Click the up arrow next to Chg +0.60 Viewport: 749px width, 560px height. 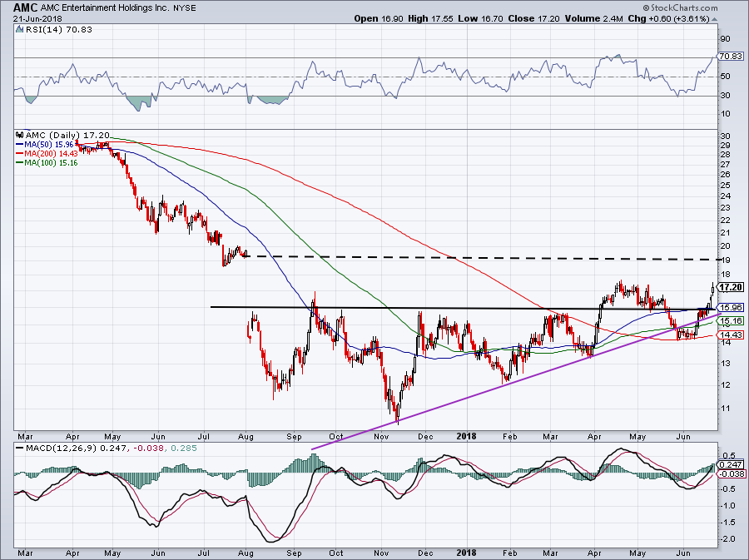click(714, 19)
